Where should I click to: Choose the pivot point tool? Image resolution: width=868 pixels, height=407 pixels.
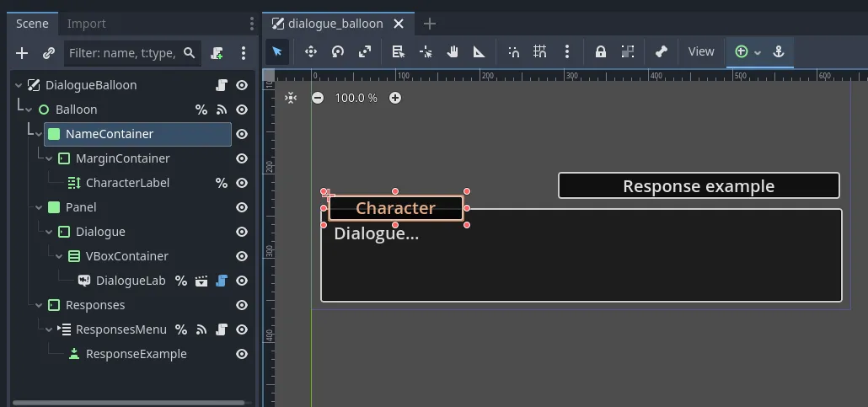pos(426,52)
